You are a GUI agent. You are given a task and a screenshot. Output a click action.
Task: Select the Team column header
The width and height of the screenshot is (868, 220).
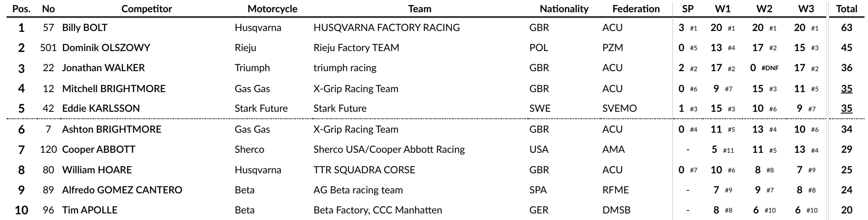[420, 9]
